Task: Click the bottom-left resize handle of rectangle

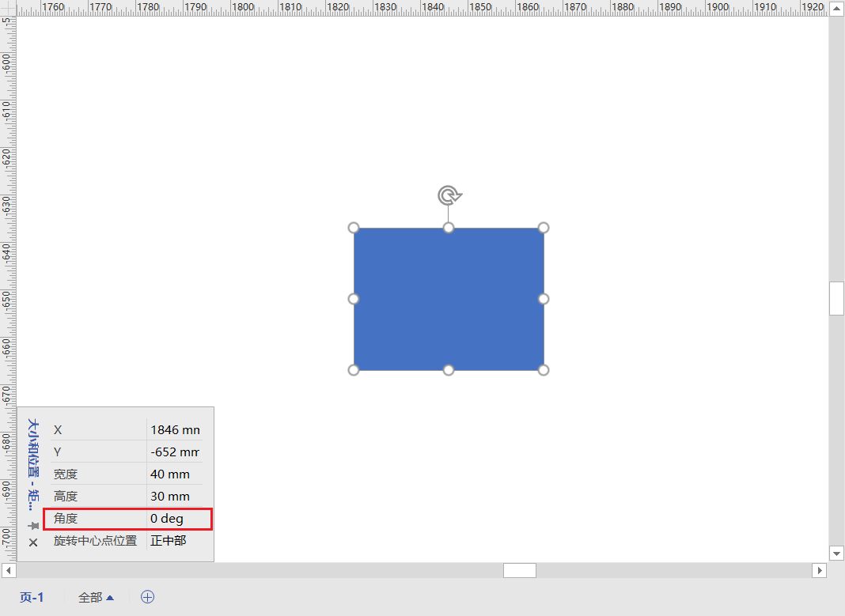Action: (x=354, y=370)
